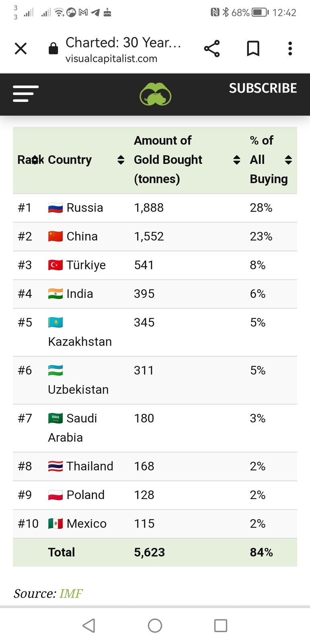
Task: Open the three-dot overflow menu
Action: point(290,49)
